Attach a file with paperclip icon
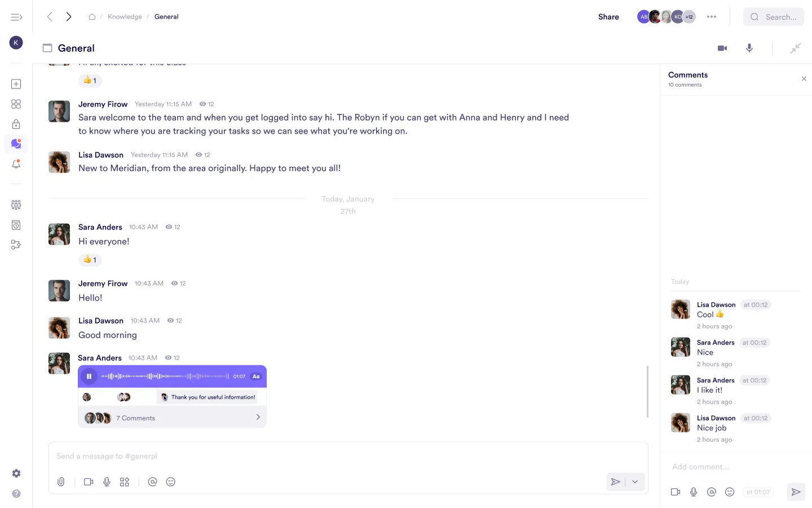 coord(61,482)
